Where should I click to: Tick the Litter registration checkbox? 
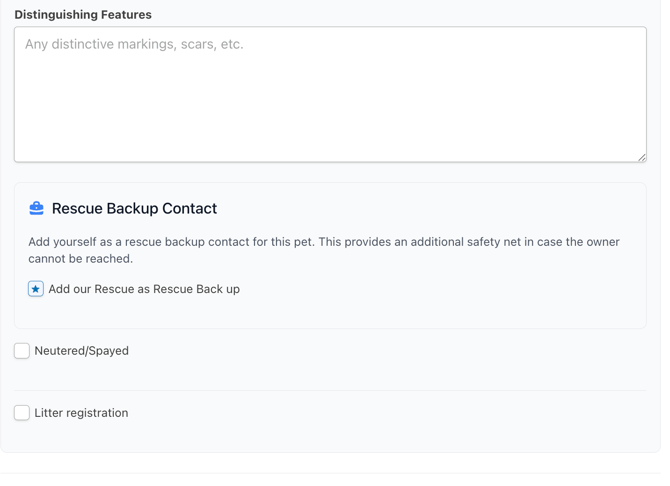[x=22, y=413]
